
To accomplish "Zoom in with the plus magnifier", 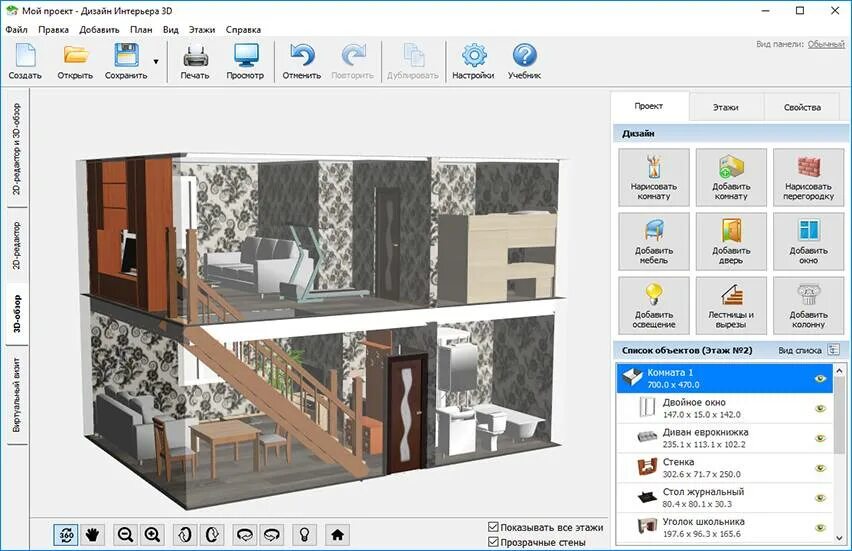I will 153,535.
